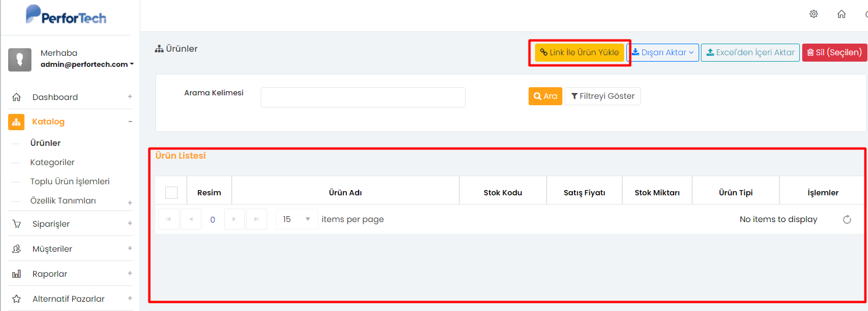Expand Raporlar plus sign

point(130,273)
